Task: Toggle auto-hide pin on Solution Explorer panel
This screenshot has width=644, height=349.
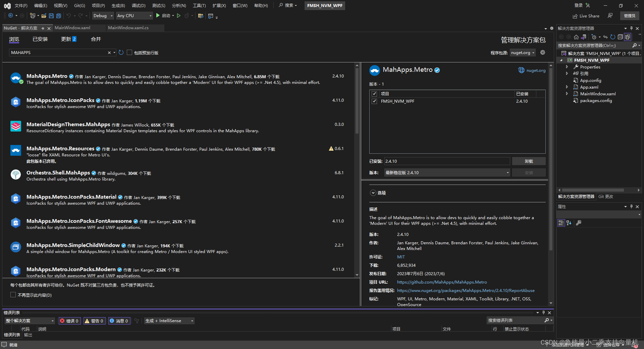Action: click(x=631, y=28)
